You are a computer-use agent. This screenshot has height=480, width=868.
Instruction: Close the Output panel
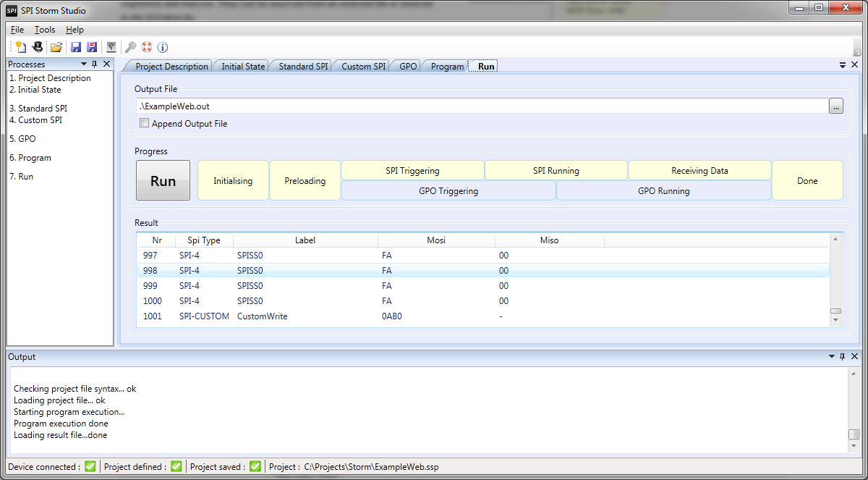click(854, 357)
